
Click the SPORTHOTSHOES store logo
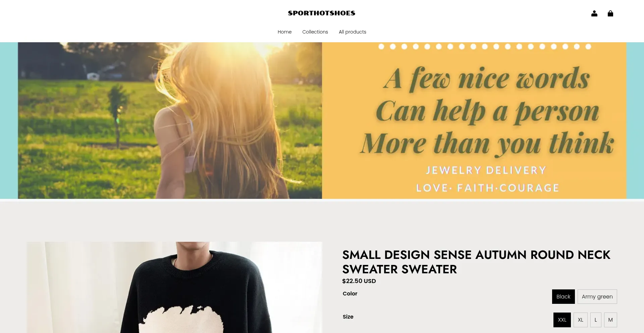322,13
